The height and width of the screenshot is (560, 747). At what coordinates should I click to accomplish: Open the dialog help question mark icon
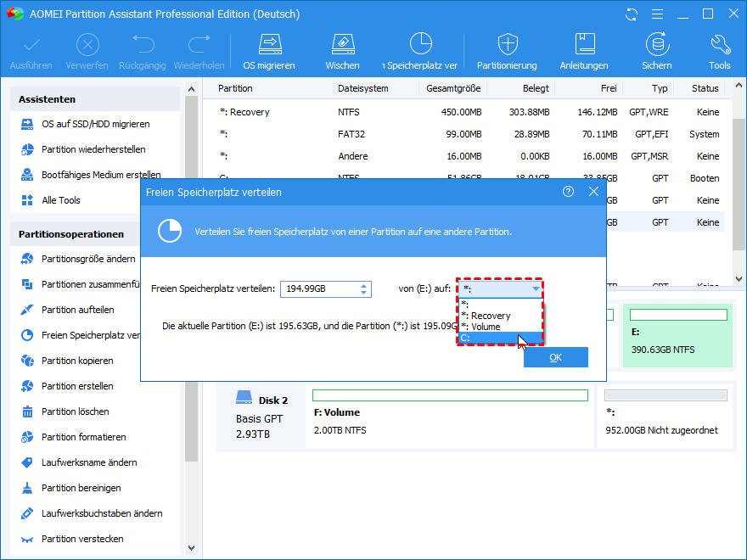coord(568,192)
